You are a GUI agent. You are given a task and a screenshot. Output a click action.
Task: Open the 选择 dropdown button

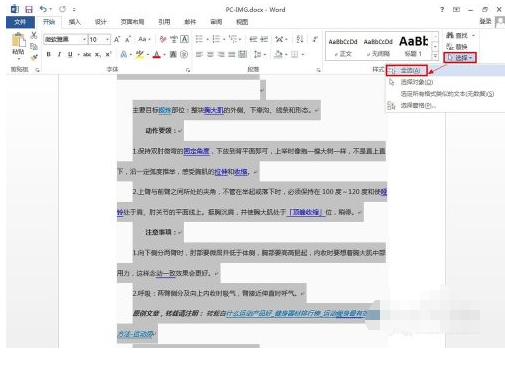point(460,58)
